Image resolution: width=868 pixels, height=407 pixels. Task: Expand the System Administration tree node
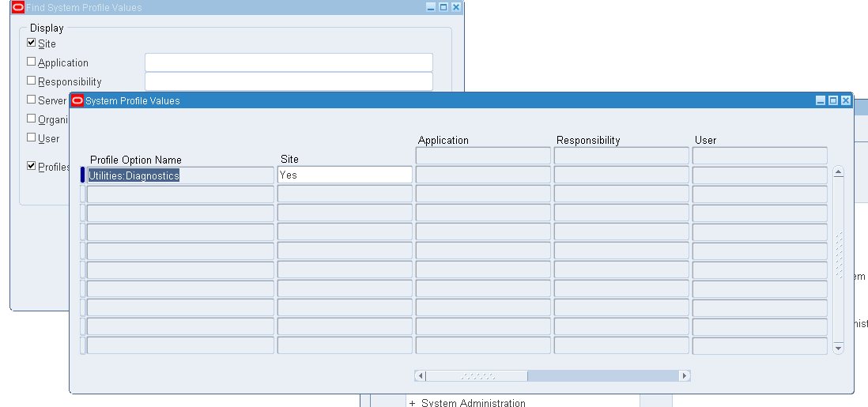[412, 403]
